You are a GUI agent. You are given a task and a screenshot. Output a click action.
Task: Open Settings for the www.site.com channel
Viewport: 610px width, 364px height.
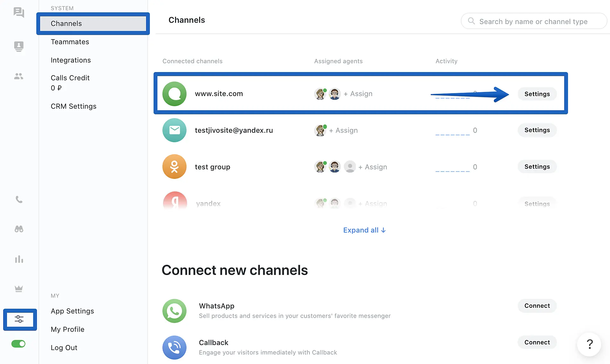[x=537, y=94]
